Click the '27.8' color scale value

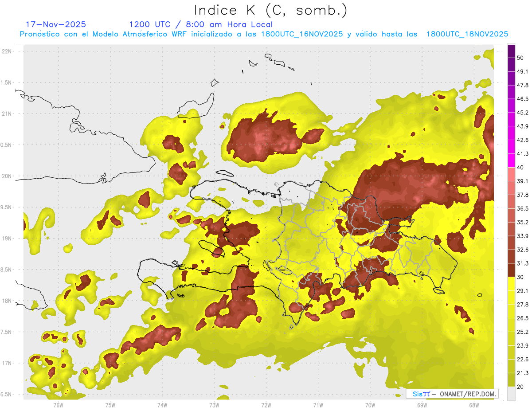point(523,304)
